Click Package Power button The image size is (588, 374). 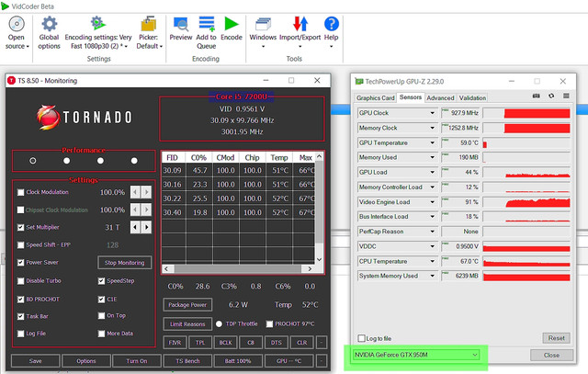(x=187, y=304)
